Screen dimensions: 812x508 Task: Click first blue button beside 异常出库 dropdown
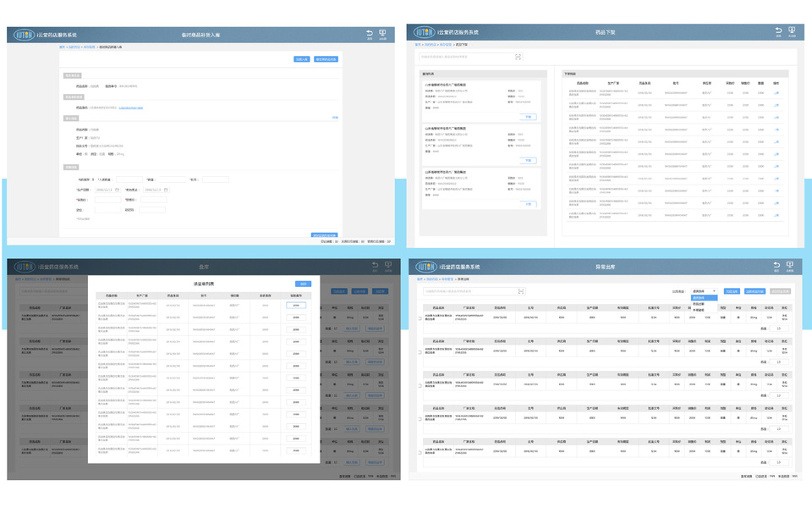[732, 291]
